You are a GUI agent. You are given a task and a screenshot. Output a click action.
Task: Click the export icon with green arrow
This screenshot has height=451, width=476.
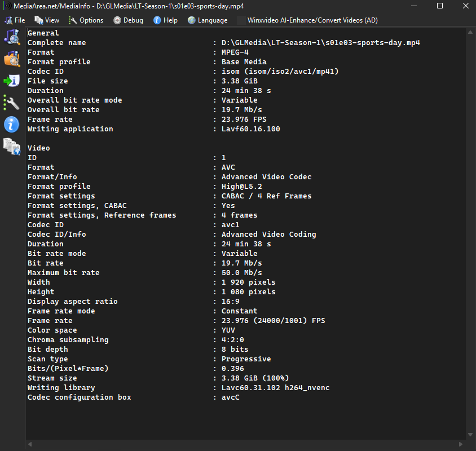click(x=12, y=81)
